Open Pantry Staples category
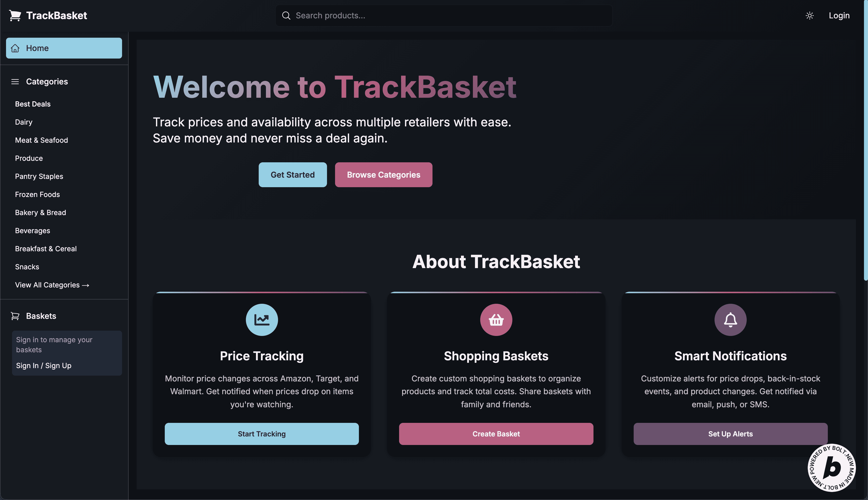The width and height of the screenshot is (868, 500). coord(39,177)
